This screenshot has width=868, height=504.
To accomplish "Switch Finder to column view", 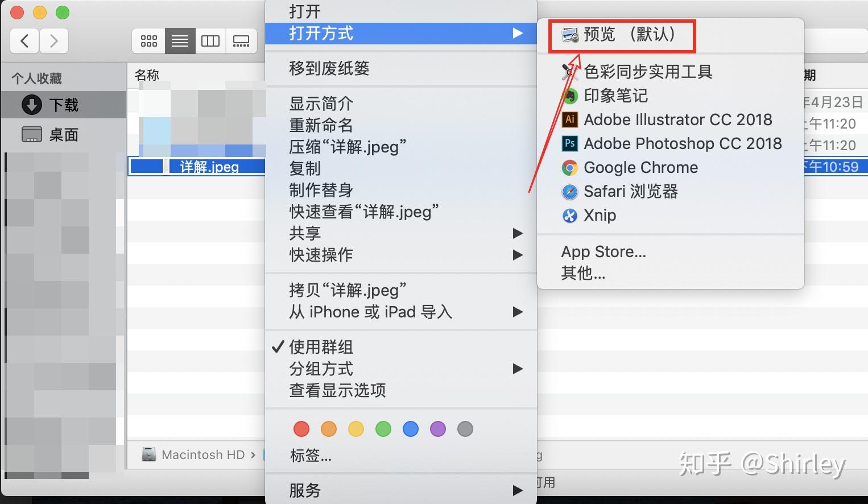I will pyautogui.click(x=210, y=41).
